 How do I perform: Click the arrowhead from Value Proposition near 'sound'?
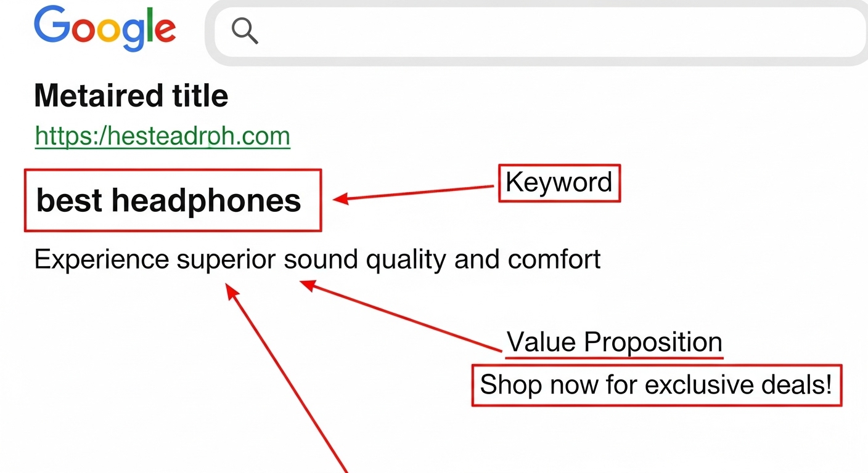click(x=308, y=285)
